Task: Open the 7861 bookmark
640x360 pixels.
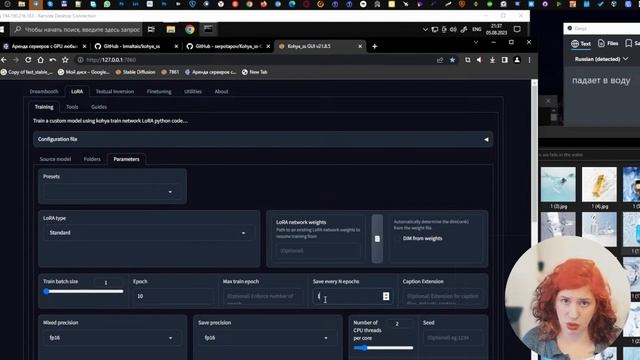Action: point(170,72)
